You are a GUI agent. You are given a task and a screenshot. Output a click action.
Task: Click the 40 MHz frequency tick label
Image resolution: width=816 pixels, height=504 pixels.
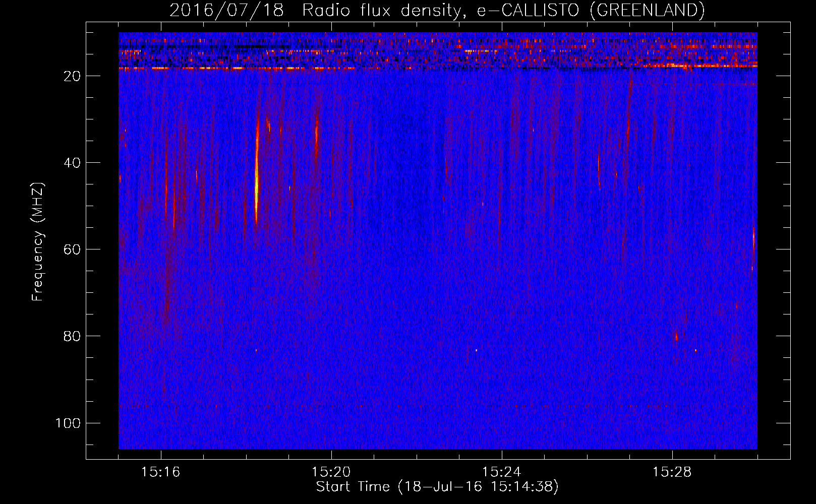point(72,163)
